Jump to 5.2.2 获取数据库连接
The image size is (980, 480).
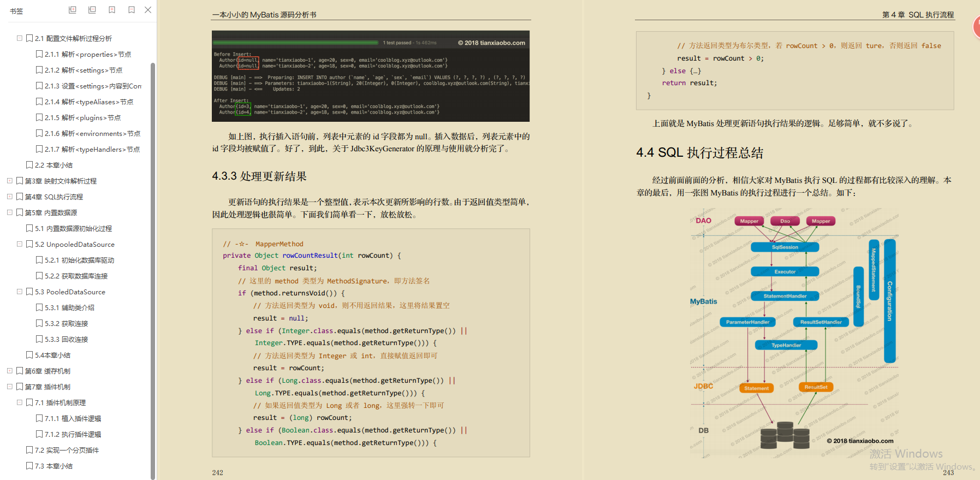pyautogui.click(x=76, y=276)
